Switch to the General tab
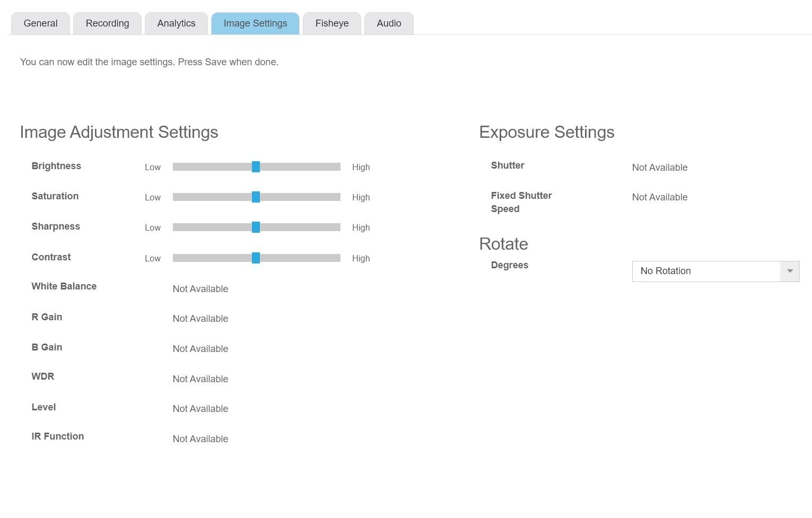This screenshot has height=518, width=812. 40,23
